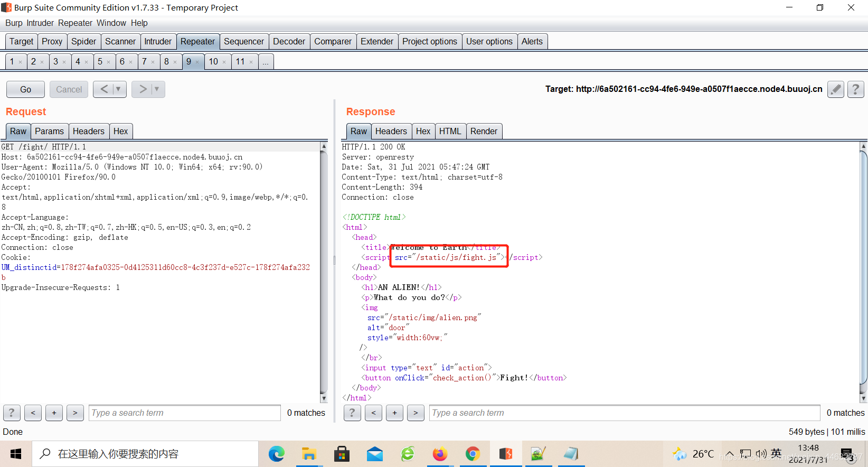Viewport: 868px width, 467px height.
Task: Open Google Chrome from taskbar
Action: [x=473, y=454]
